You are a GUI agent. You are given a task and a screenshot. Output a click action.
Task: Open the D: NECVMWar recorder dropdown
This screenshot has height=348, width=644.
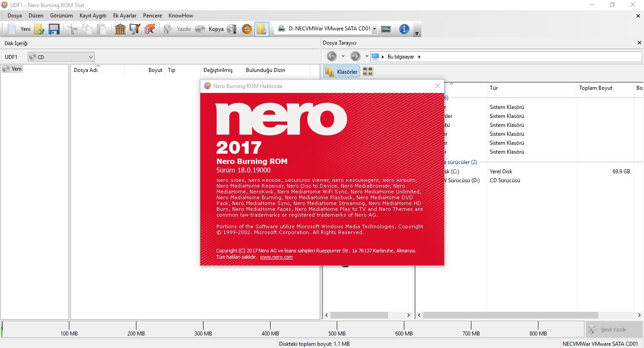(374, 29)
